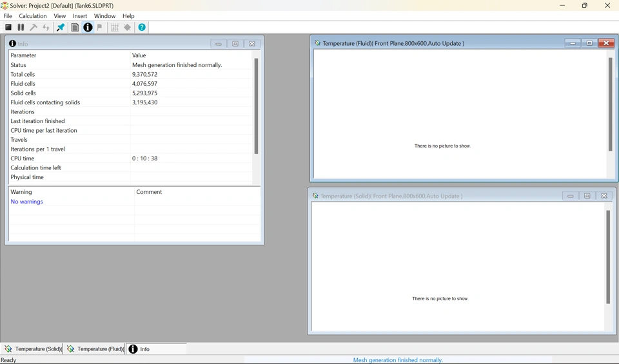Click the grayed refresh arrows toolbar icon
The width and height of the screenshot is (619, 364).
pyautogui.click(x=46, y=27)
